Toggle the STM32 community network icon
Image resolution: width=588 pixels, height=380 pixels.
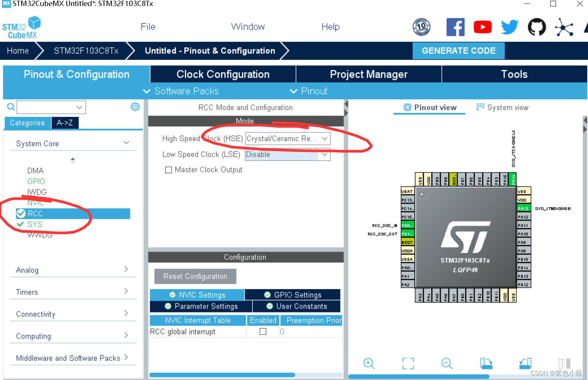point(564,27)
